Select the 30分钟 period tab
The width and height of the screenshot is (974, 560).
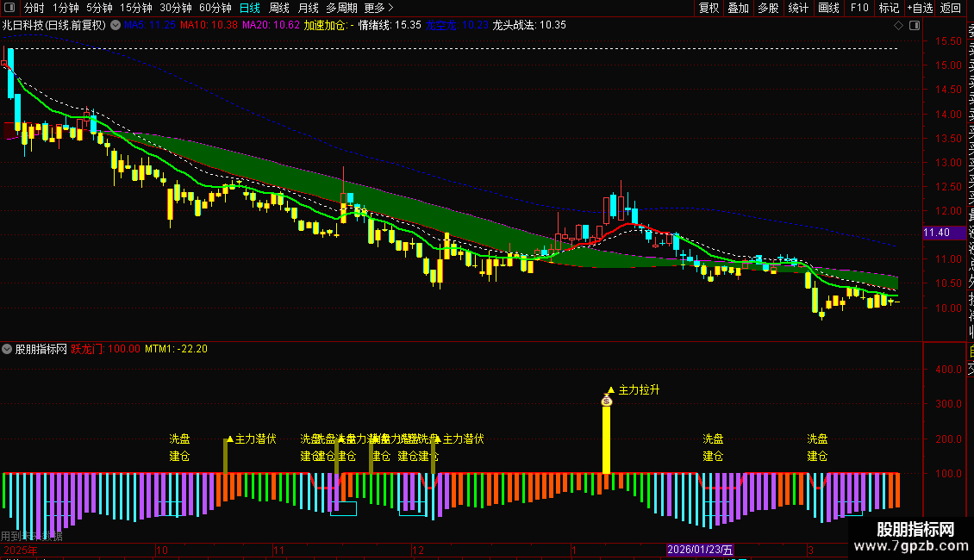click(x=176, y=8)
